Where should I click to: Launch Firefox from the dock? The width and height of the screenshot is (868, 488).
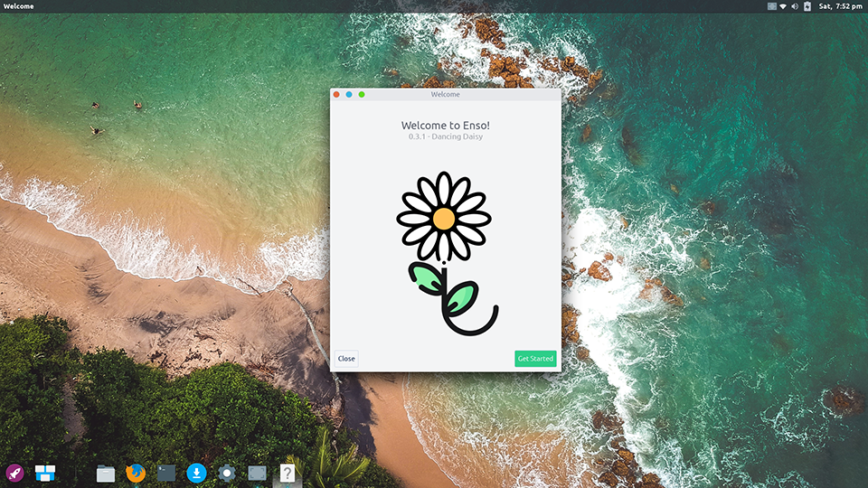click(136, 473)
